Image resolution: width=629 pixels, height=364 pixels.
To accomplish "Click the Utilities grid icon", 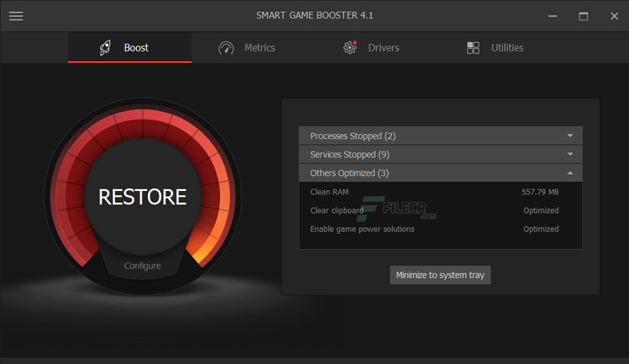I will [x=473, y=47].
